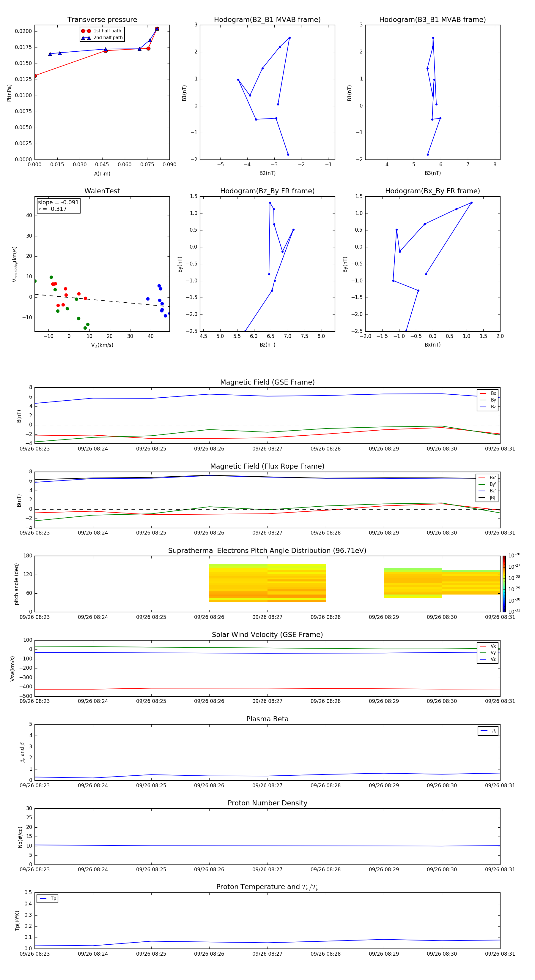Click the "Transverse pressure" plot title

coord(102,20)
